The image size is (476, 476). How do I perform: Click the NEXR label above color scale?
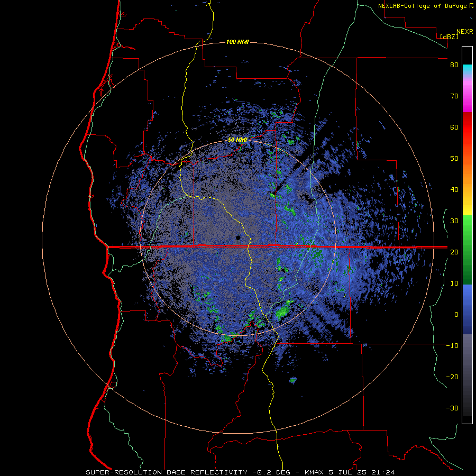[x=465, y=32]
